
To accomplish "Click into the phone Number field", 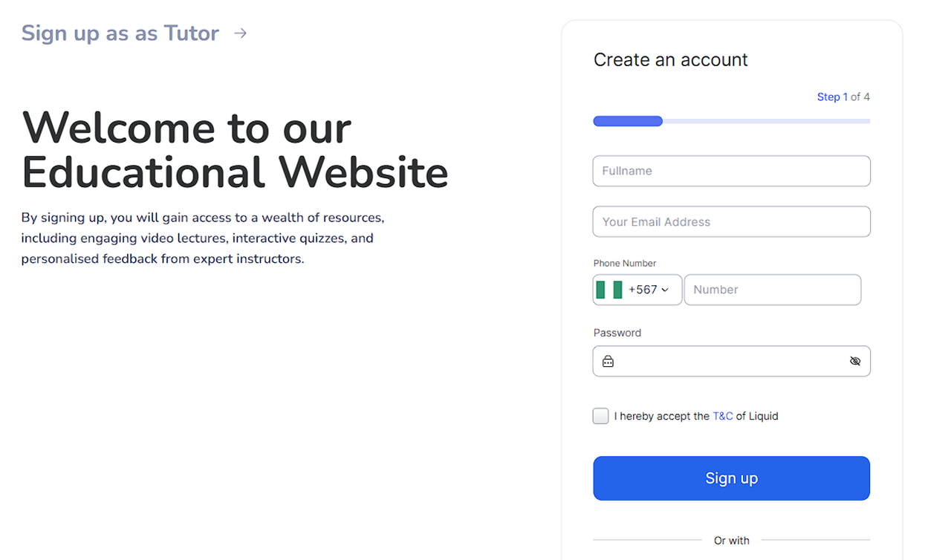I will 772,290.
